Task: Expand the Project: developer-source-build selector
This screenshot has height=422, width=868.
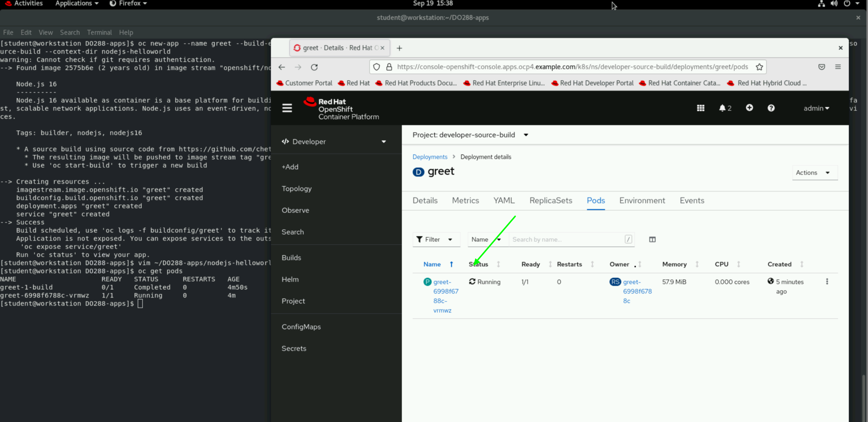Action: click(x=526, y=135)
